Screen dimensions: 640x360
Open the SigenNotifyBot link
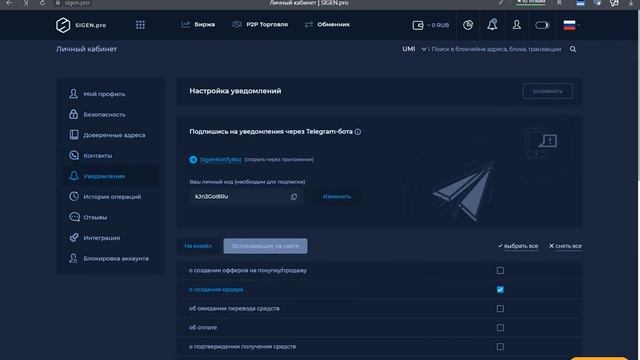point(220,160)
